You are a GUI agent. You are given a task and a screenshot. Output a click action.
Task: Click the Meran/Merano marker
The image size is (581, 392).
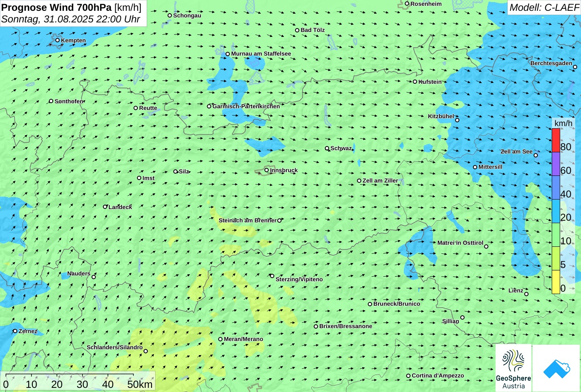tap(220, 339)
